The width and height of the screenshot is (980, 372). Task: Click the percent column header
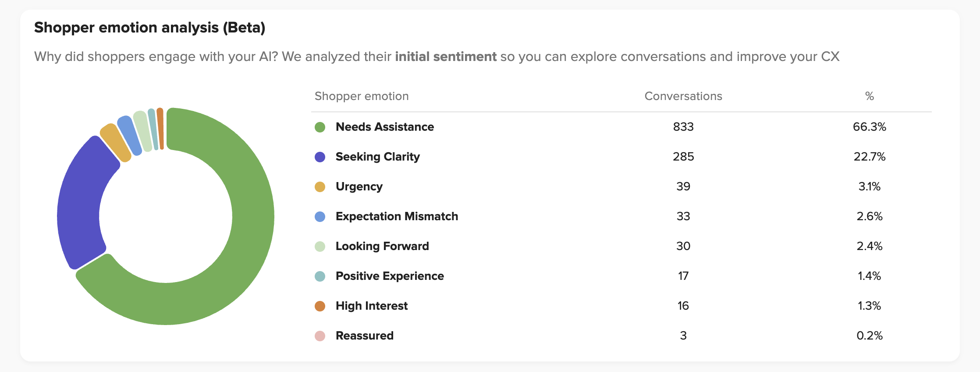coord(870,97)
